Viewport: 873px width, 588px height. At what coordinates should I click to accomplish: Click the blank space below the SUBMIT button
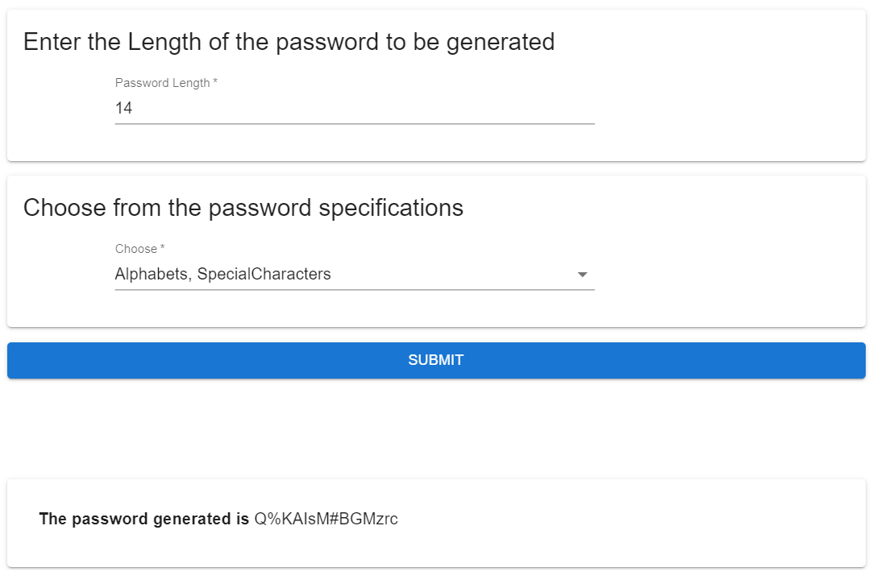pos(436,427)
